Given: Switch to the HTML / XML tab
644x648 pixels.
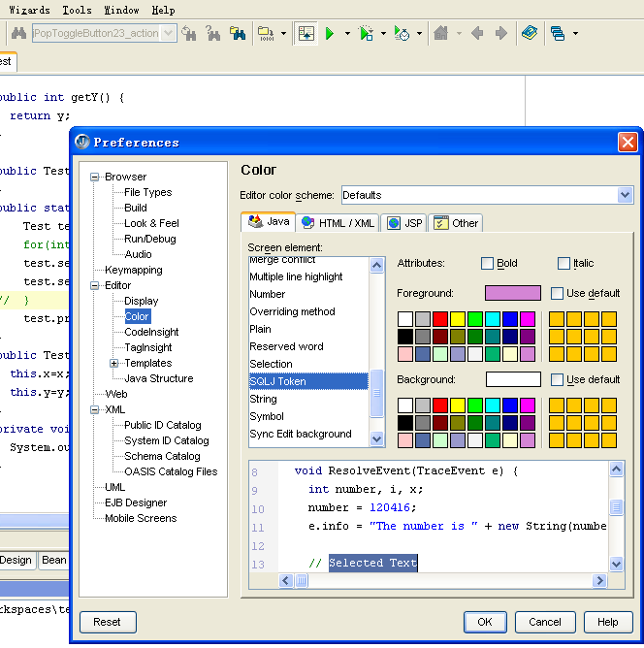Looking at the screenshot, I should pos(338,223).
